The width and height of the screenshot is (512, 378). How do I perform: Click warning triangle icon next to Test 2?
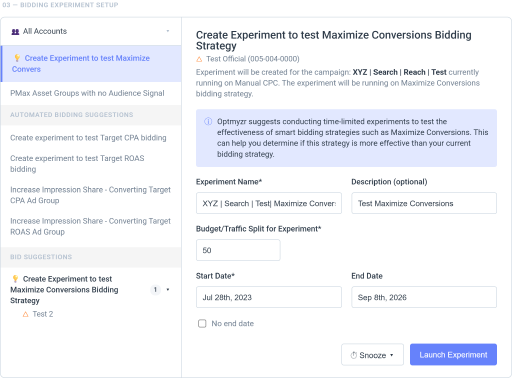(25, 314)
